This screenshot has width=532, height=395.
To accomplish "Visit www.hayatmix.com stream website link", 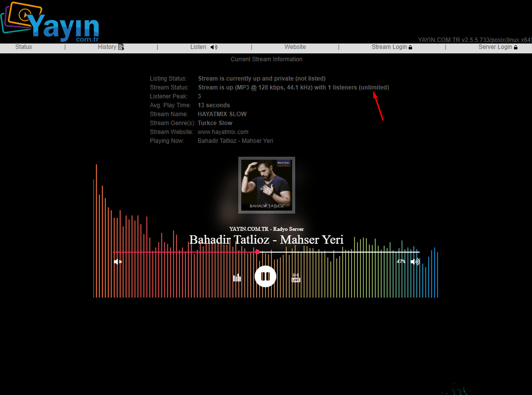I will (223, 132).
